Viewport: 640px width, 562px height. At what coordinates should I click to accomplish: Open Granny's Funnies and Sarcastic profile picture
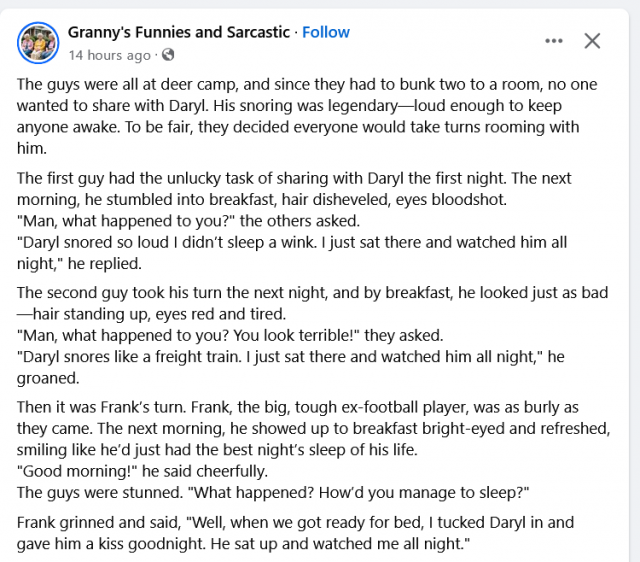click(38, 43)
